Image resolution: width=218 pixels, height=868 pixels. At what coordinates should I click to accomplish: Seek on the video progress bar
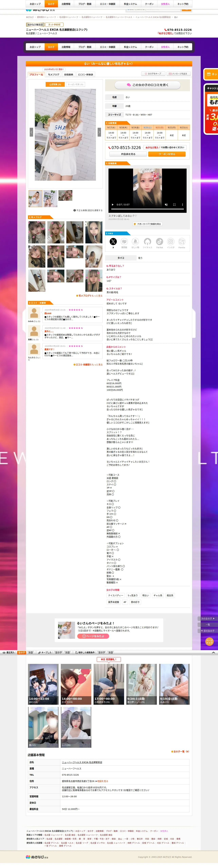coord(147,209)
